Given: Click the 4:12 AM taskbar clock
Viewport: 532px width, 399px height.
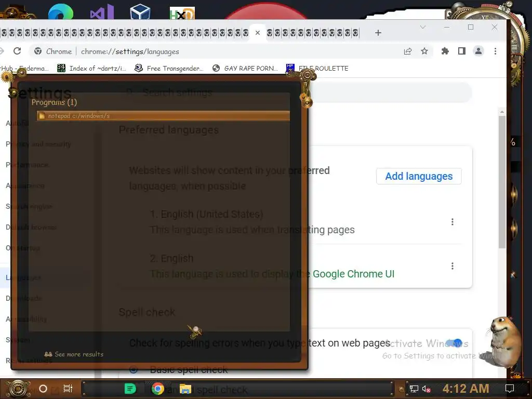Looking at the screenshot, I should (466, 389).
